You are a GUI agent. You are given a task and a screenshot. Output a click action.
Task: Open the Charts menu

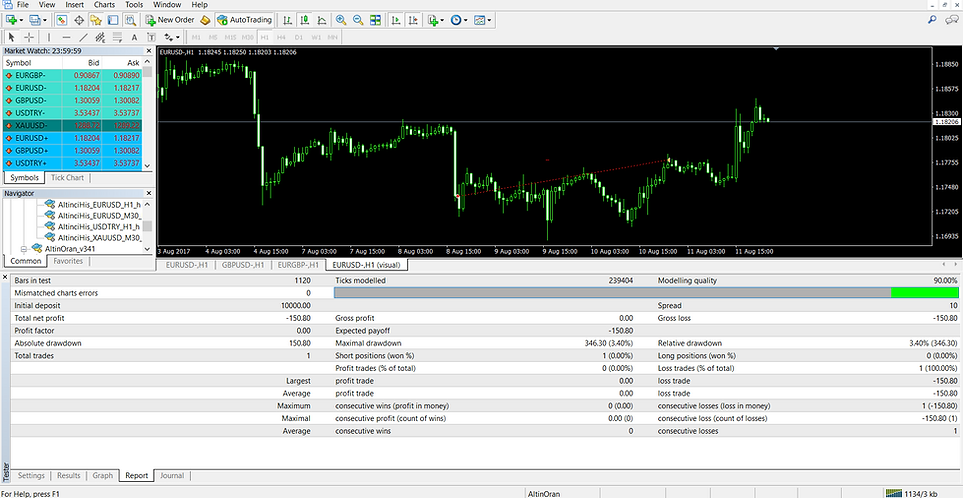pyautogui.click(x=104, y=4)
